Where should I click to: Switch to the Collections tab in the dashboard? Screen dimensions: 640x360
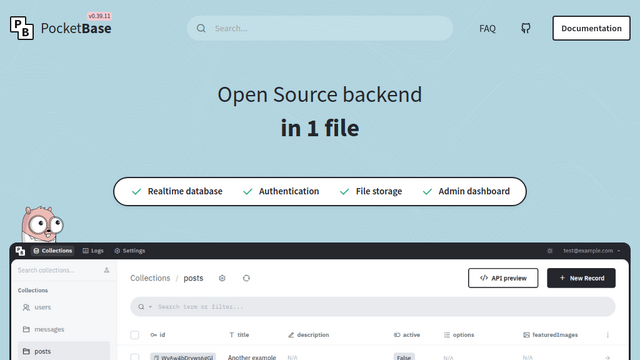53,251
